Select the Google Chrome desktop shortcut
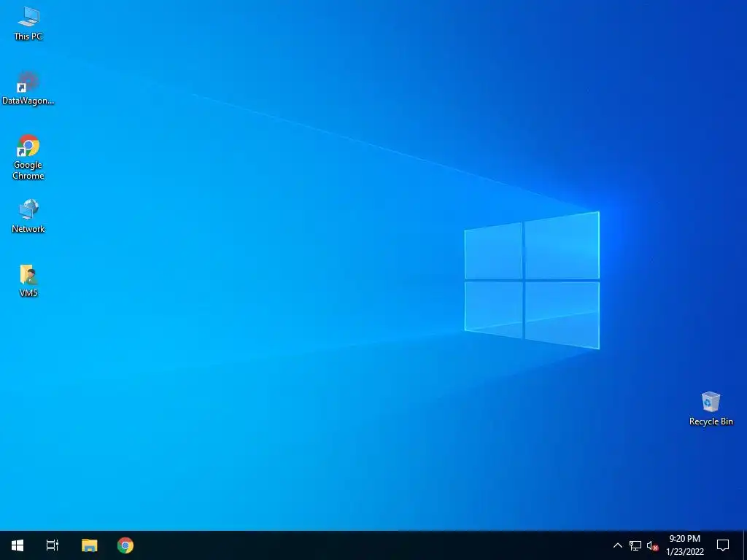The width and height of the screenshot is (747, 560). pyautogui.click(x=28, y=157)
